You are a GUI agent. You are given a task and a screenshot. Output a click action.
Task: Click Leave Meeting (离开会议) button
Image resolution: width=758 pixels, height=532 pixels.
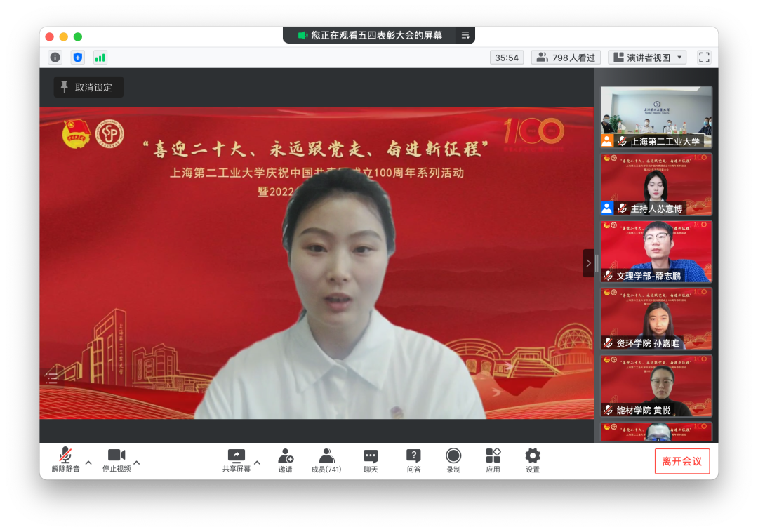click(681, 461)
